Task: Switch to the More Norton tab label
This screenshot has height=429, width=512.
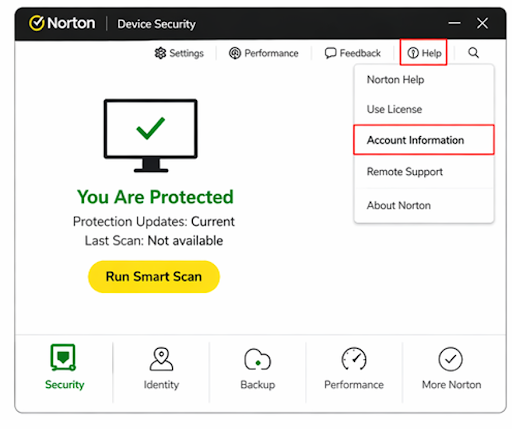Action: click(x=451, y=385)
